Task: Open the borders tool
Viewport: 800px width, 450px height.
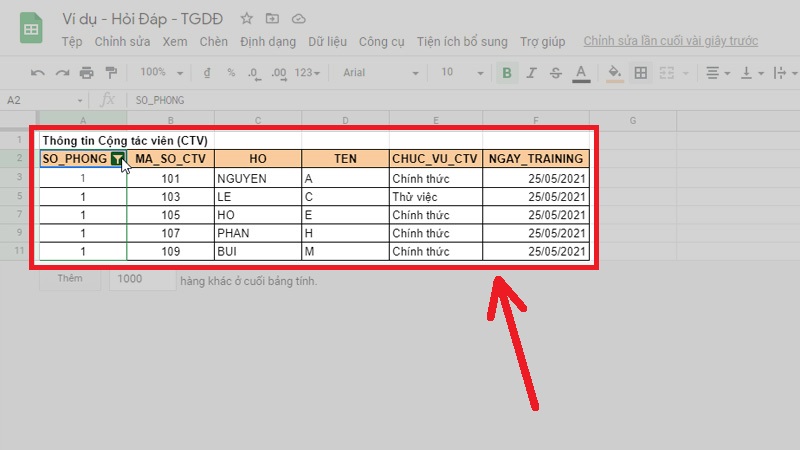Action: 641,72
